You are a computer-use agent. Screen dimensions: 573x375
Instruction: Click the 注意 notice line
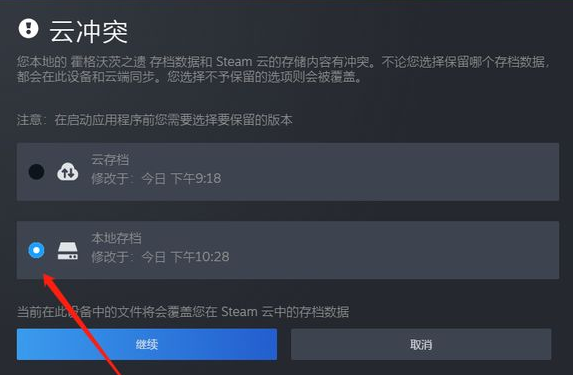(154, 120)
